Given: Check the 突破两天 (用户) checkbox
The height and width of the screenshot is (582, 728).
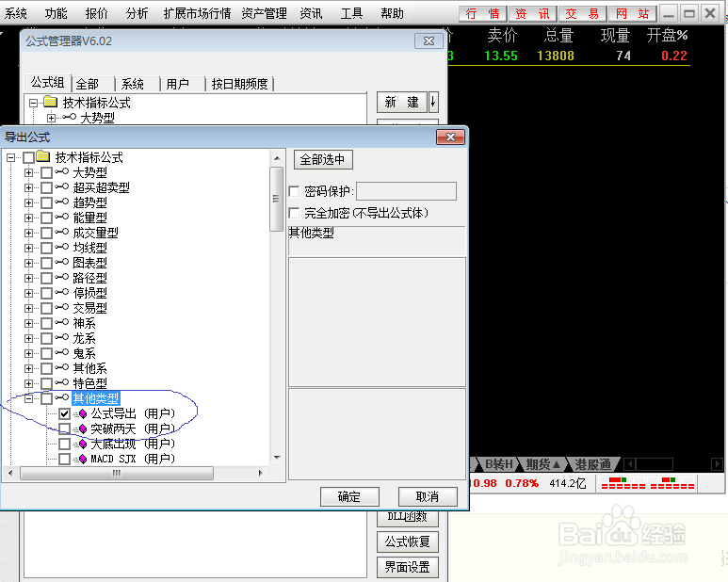Looking at the screenshot, I should click(x=64, y=428).
